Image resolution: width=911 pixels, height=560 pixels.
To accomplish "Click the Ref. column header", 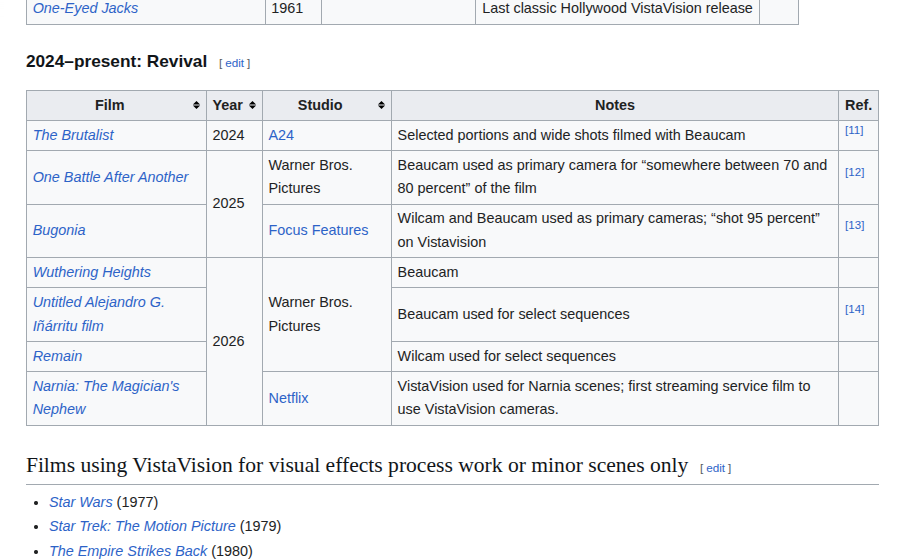I will (x=858, y=105).
